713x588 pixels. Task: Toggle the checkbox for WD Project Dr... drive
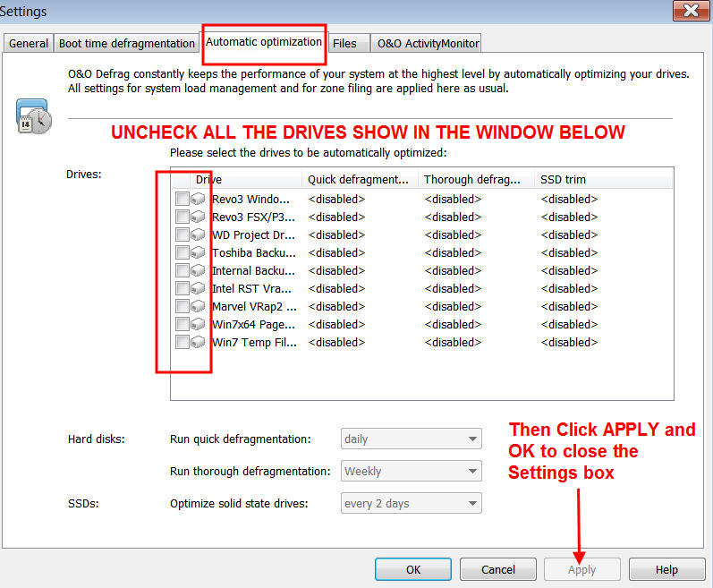pos(182,234)
